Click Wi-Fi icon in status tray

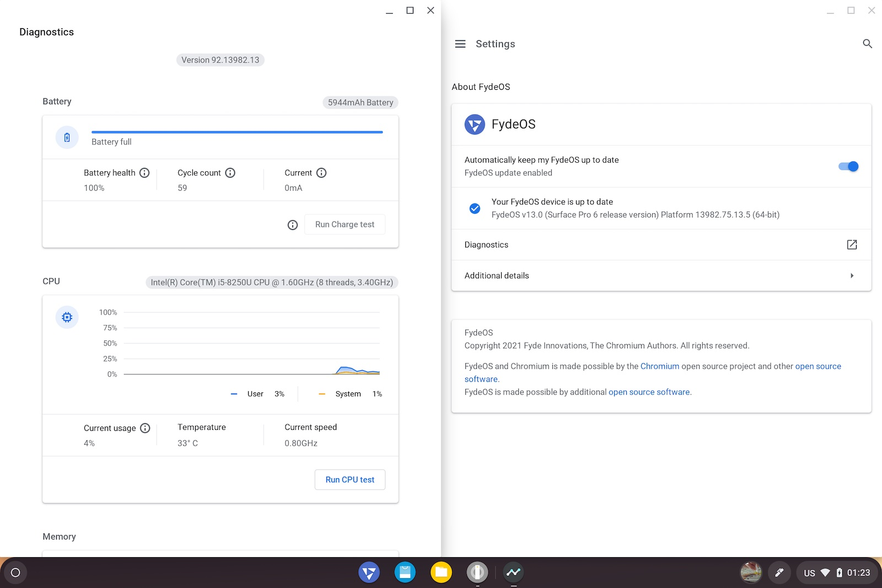pyautogui.click(x=825, y=573)
